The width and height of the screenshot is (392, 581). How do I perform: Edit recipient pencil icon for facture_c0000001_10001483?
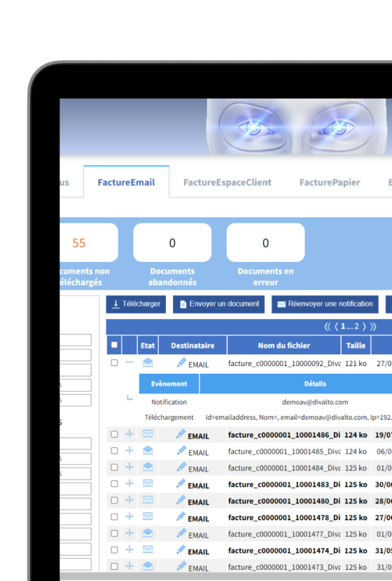click(181, 483)
